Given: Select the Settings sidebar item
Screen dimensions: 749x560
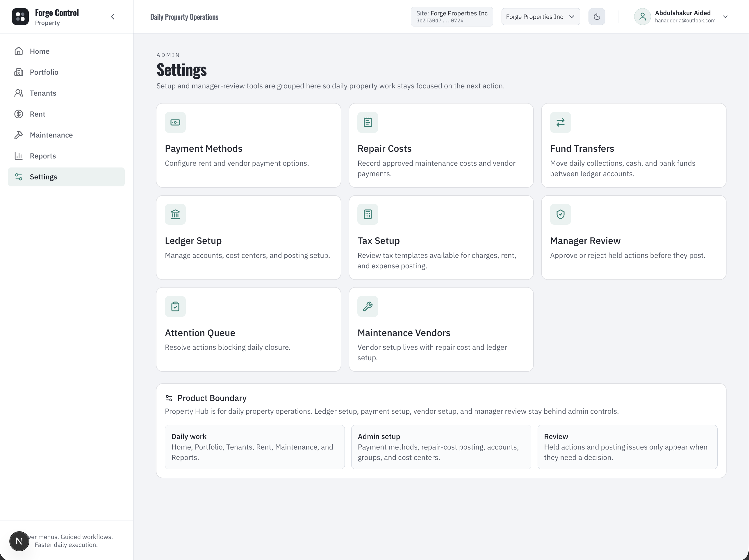Looking at the screenshot, I should coord(66,177).
